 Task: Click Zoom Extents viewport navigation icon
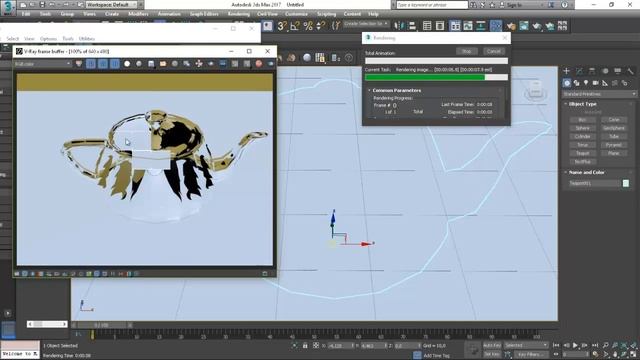click(624, 345)
